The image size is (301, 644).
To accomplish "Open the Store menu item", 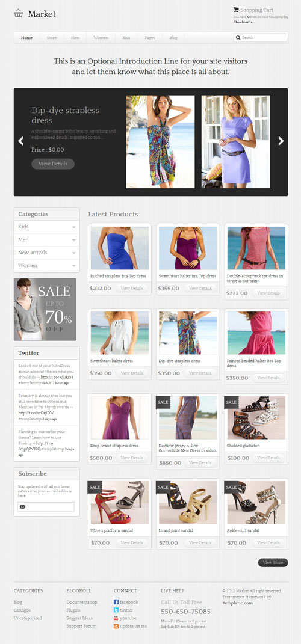I will click(51, 38).
